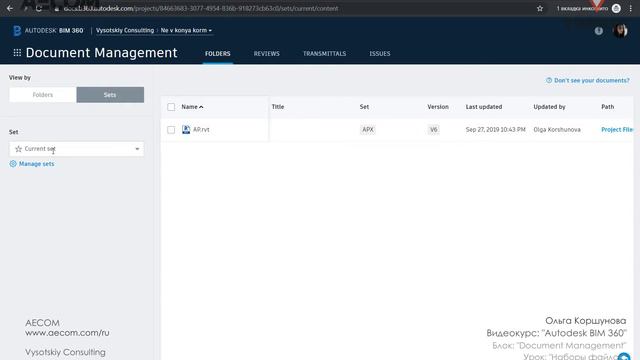This screenshot has height=360, width=640.
Task: Click the AR.rvt Revit file icon
Action: click(x=186, y=129)
